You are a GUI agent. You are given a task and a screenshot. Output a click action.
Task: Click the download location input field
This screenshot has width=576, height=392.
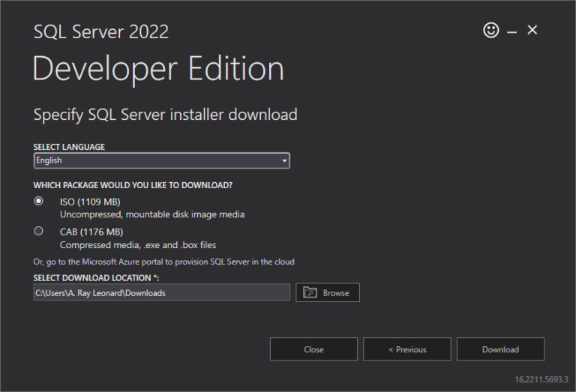pos(162,292)
